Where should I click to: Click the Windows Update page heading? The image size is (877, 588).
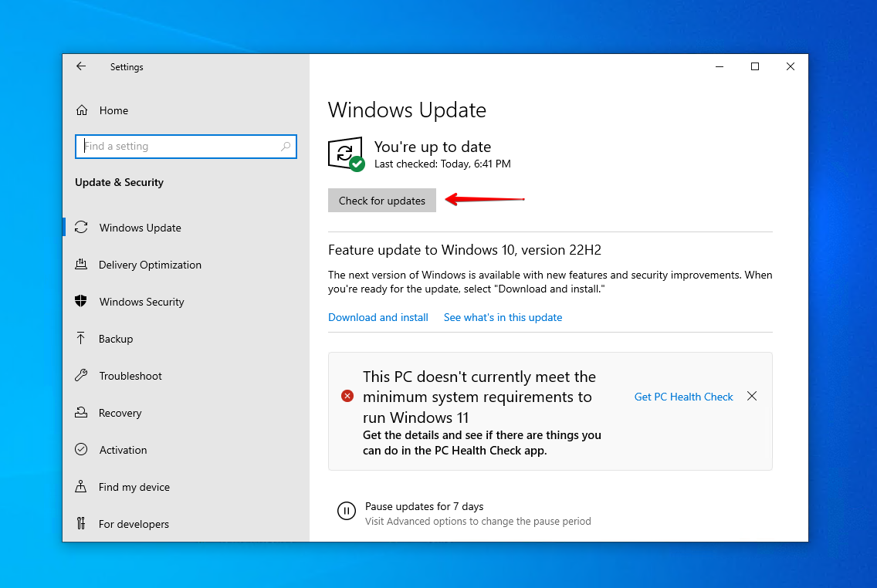pos(407,110)
